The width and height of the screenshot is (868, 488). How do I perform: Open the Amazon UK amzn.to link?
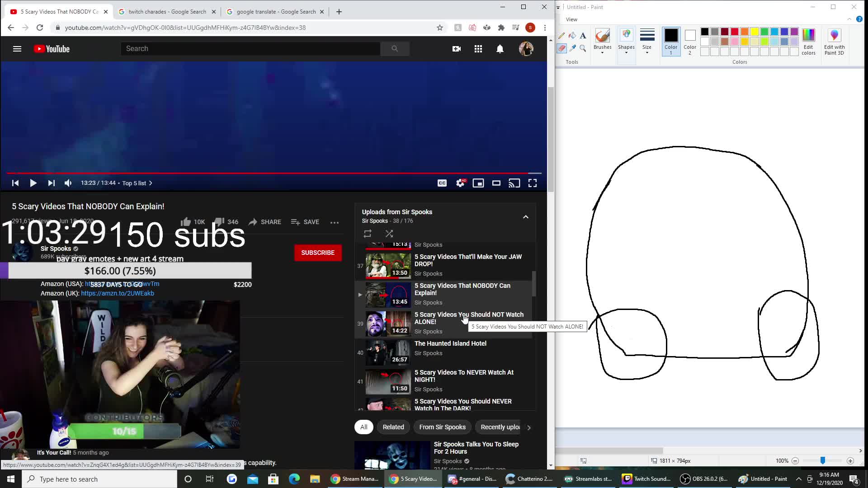tap(118, 293)
